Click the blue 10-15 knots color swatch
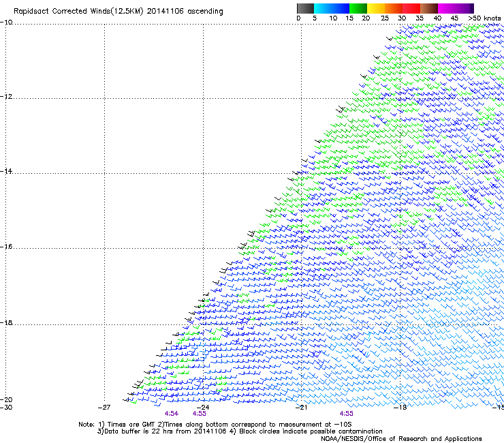 (341, 8)
